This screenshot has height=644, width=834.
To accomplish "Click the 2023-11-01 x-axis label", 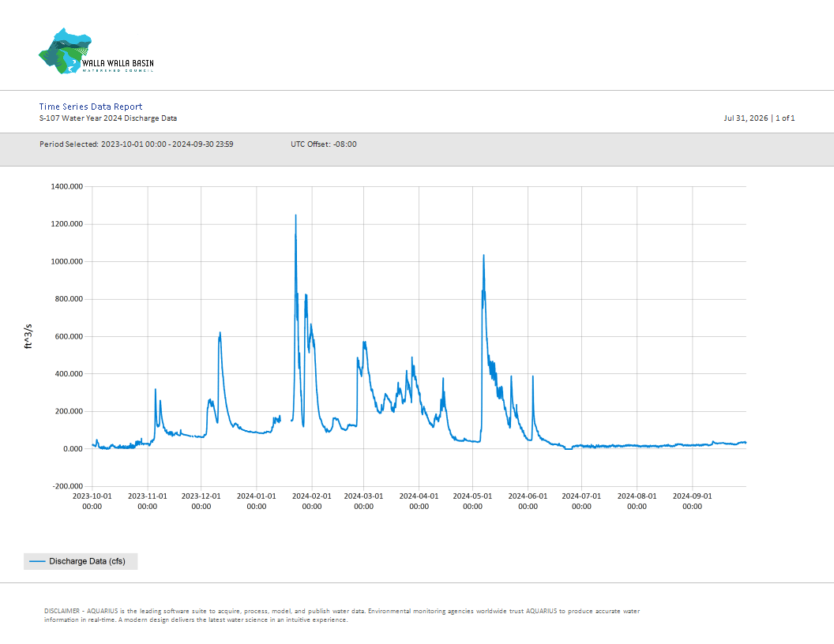I will click(x=148, y=501).
